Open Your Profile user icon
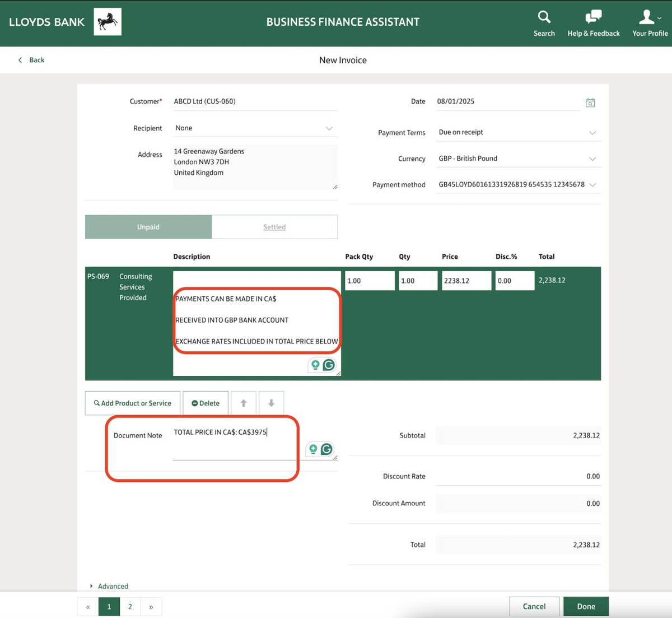 point(648,17)
